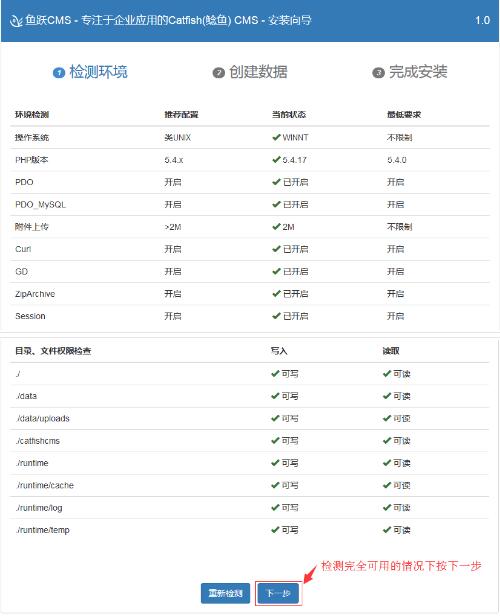500x616 pixels.
Task: Click the step 1 number badge
Action: click(59, 73)
